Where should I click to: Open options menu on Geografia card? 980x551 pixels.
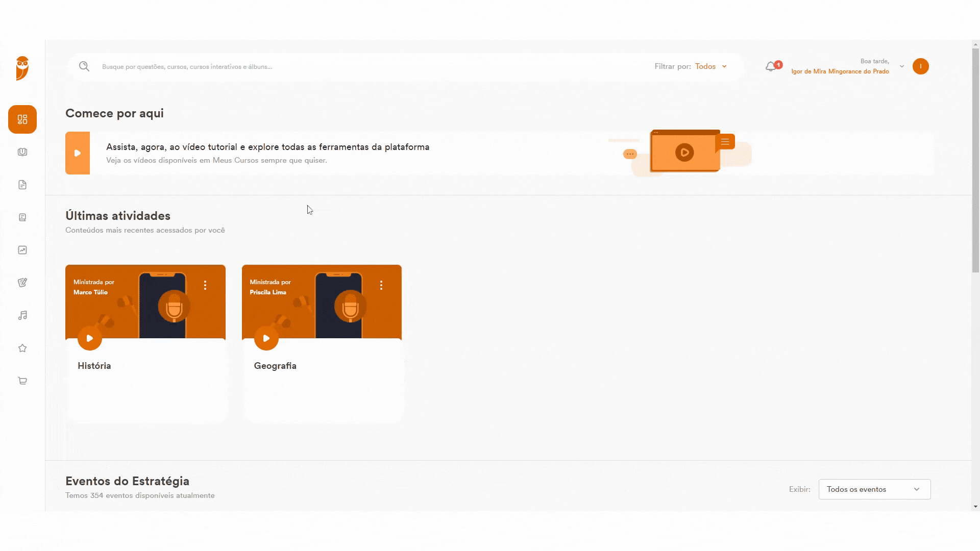point(381,285)
